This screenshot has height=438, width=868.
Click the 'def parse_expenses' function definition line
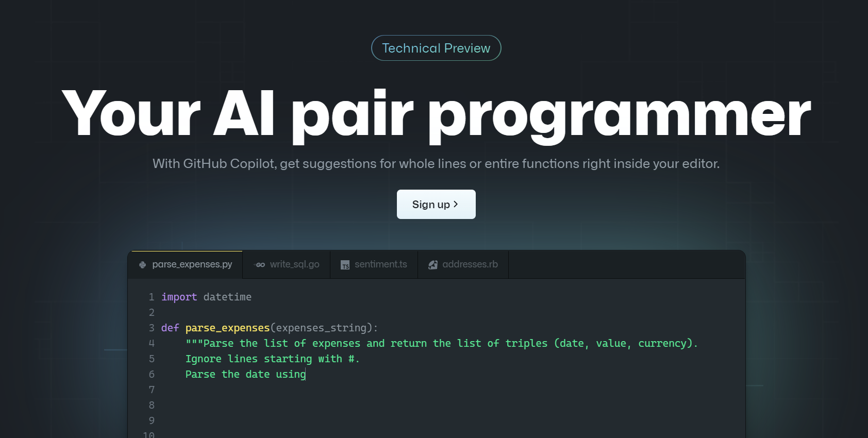pos(270,328)
